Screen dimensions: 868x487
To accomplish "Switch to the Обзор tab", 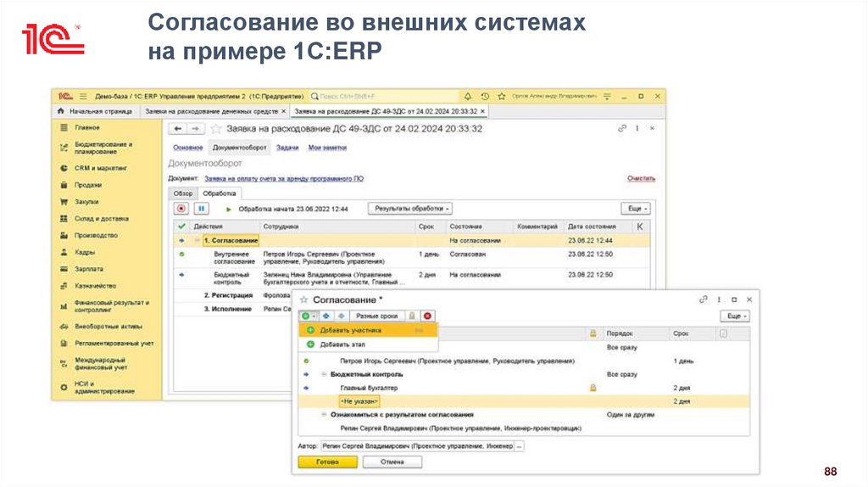I will 183,193.
